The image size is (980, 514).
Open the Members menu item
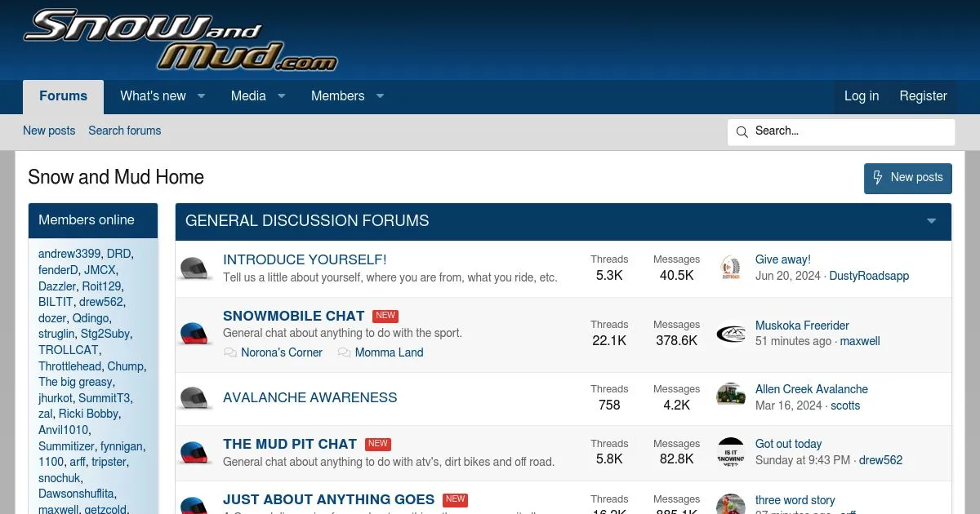[x=337, y=96]
